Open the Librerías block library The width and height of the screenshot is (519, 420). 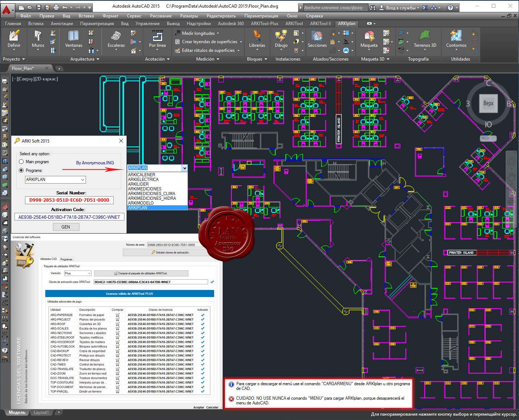tap(257, 39)
